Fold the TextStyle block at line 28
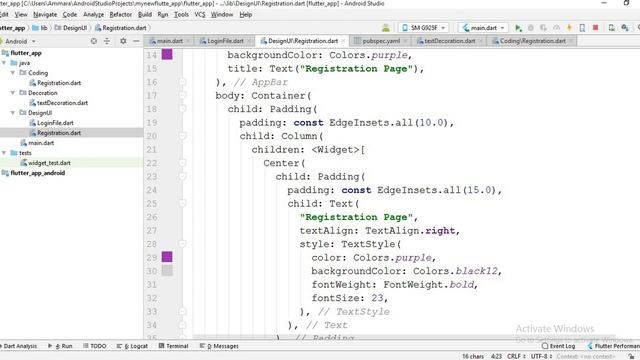This screenshot has height=360, width=640. click(182, 244)
